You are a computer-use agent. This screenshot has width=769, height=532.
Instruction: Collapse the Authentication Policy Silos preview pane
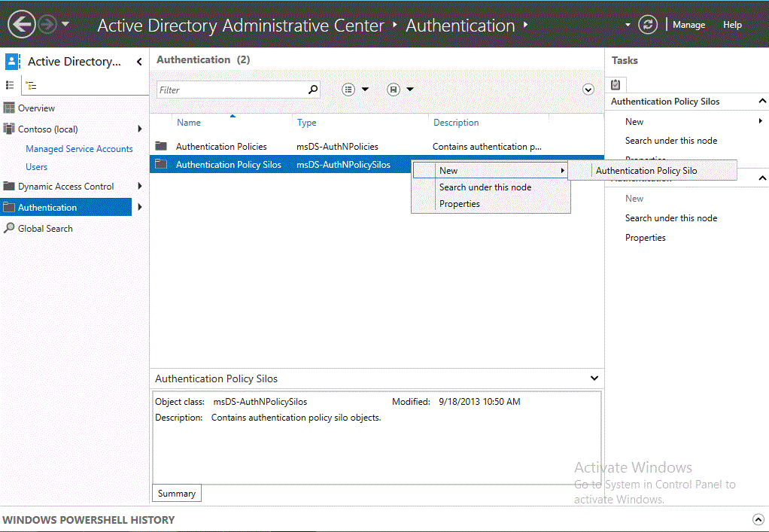pos(594,378)
